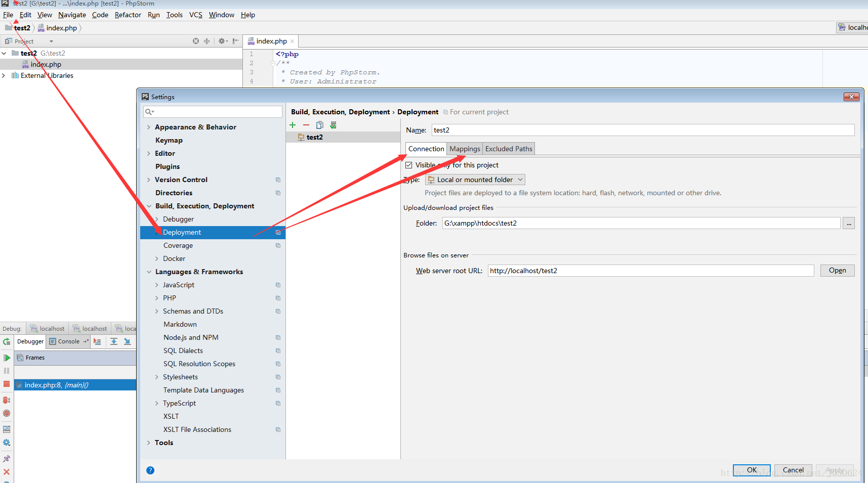Click test2 folder in navigation breadcrumb
868x483 pixels.
click(18, 28)
